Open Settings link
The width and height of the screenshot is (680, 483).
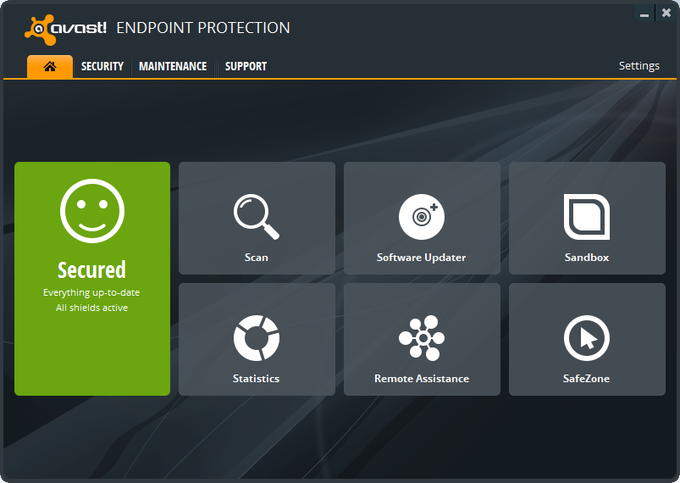(x=639, y=66)
